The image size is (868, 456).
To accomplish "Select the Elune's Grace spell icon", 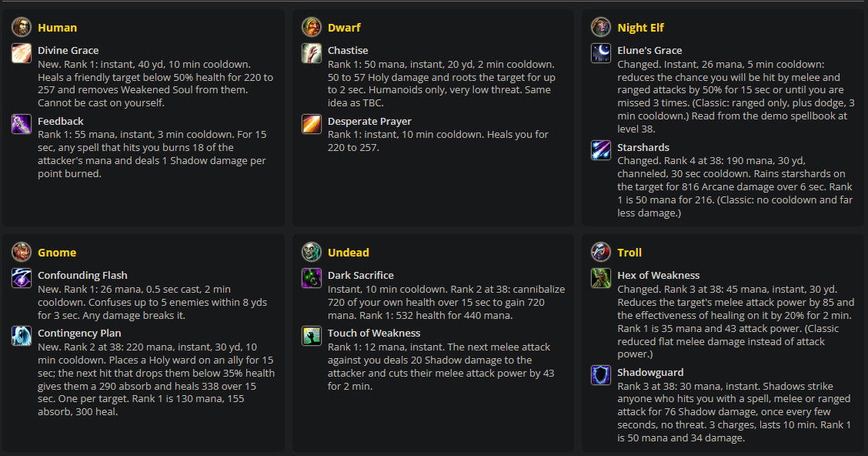I will tap(601, 53).
